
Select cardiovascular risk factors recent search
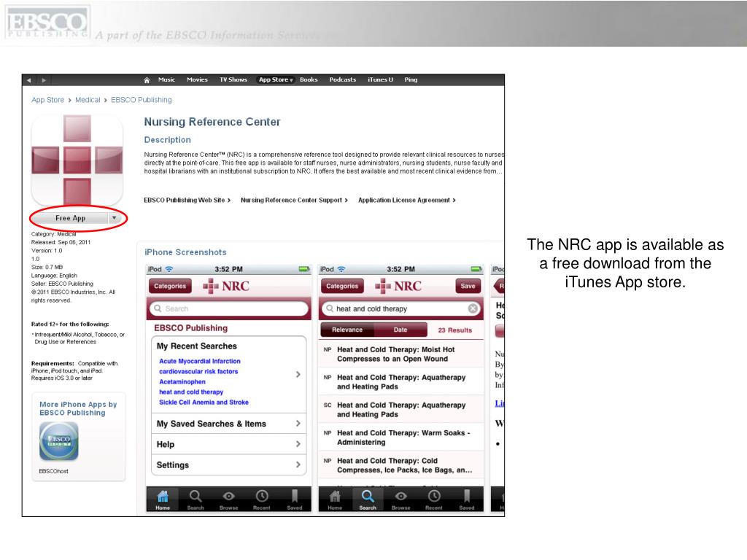coord(198,371)
